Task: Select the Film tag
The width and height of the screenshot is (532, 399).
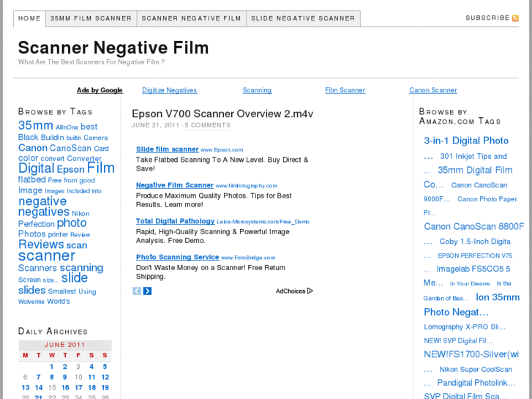Action: pyautogui.click(x=101, y=168)
